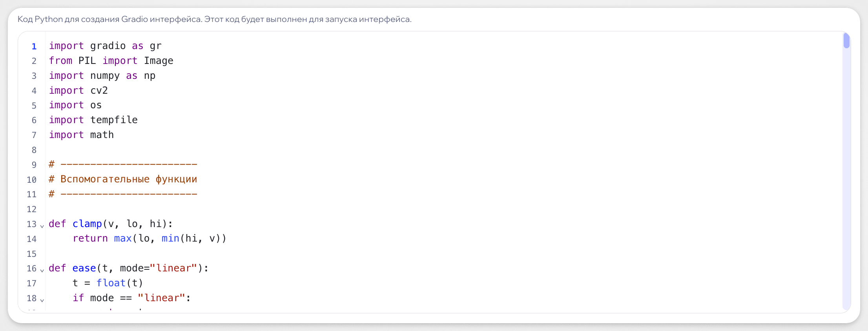Image resolution: width=868 pixels, height=331 pixels.
Task: Click line number 9 in gutter
Action: tap(34, 165)
